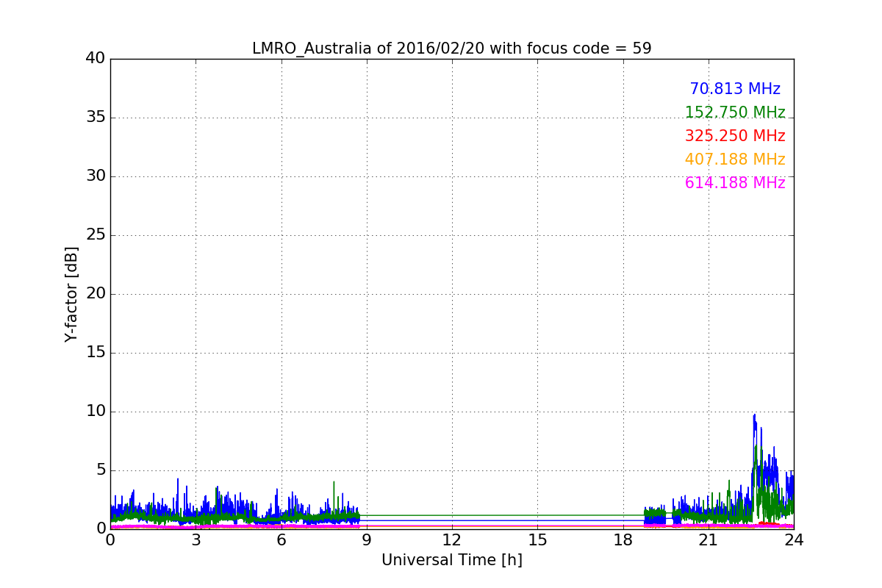882x588 pixels.
Task: Select the 407.188 MHz legend label
Action: point(735,159)
